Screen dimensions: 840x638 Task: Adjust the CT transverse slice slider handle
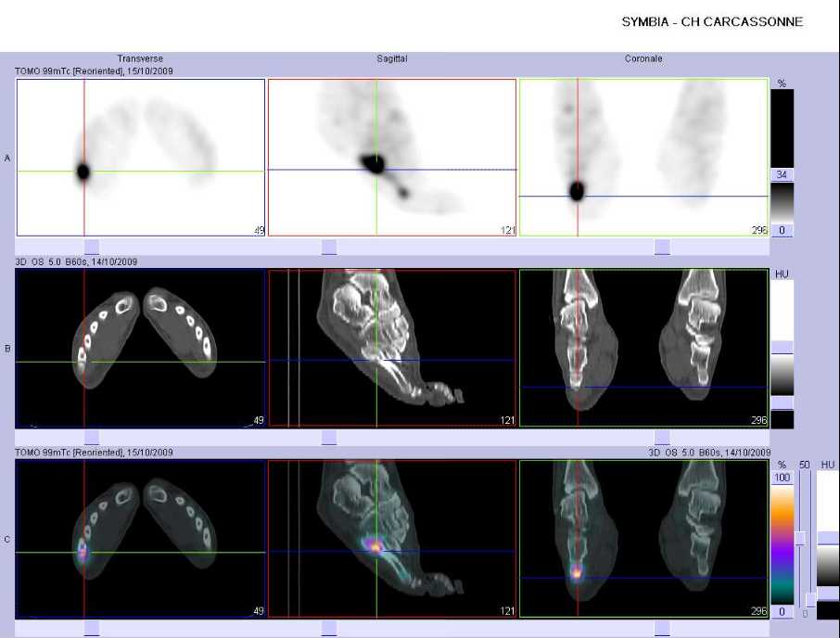click(92, 438)
